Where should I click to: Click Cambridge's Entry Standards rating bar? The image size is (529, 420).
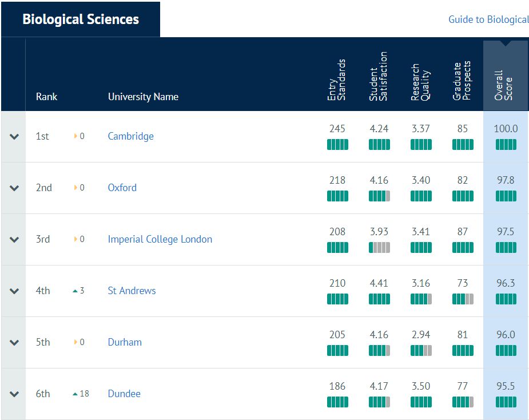point(337,145)
